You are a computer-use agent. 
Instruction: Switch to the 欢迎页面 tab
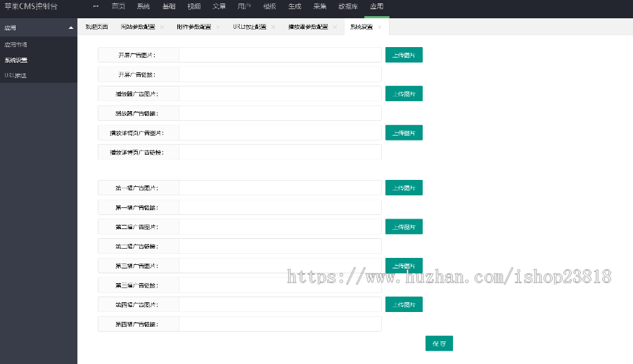point(96,27)
